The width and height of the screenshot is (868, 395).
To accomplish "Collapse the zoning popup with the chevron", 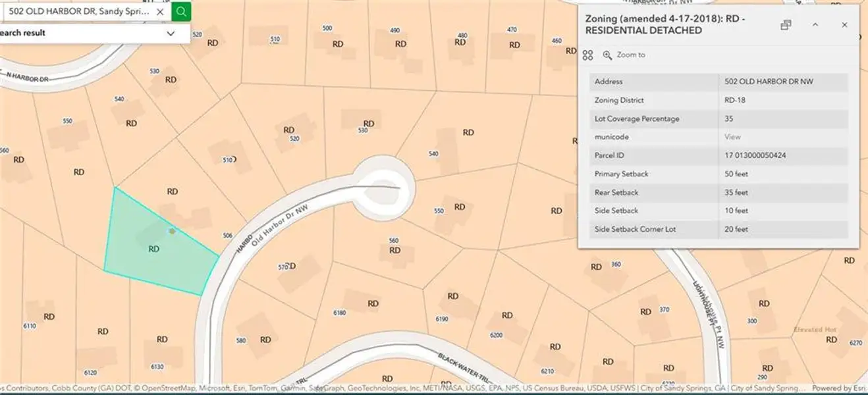I will 815,25.
